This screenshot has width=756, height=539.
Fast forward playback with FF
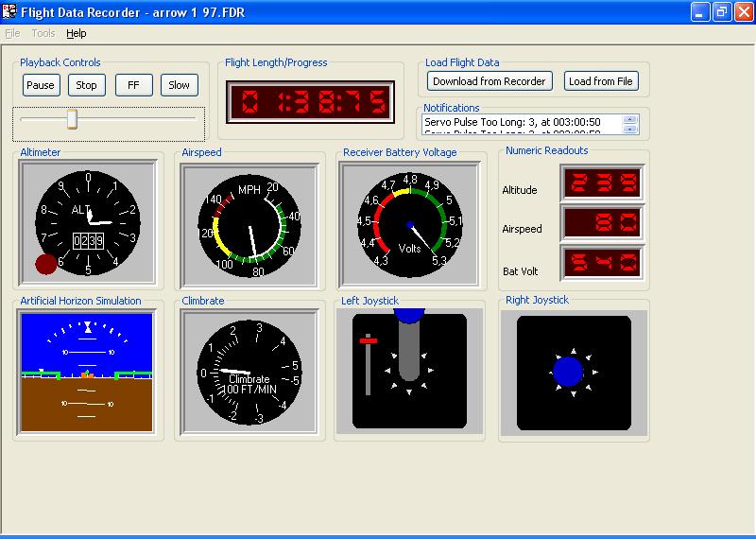point(133,85)
